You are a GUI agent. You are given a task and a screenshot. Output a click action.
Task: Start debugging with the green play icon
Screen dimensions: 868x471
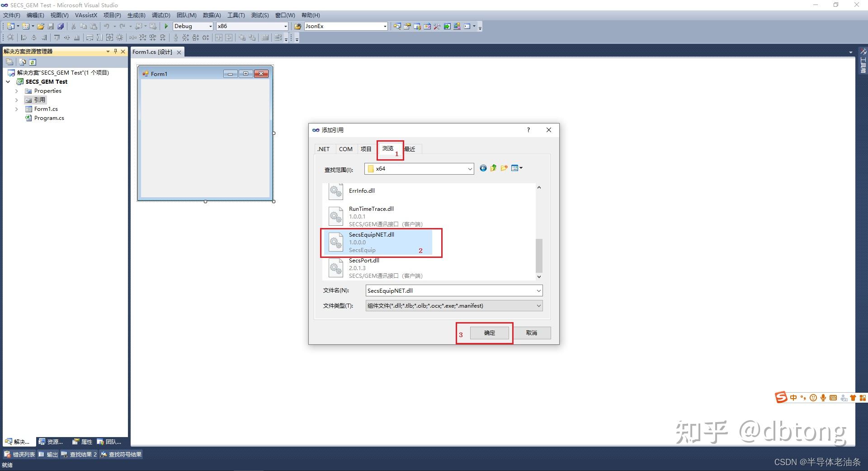pyautogui.click(x=166, y=26)
